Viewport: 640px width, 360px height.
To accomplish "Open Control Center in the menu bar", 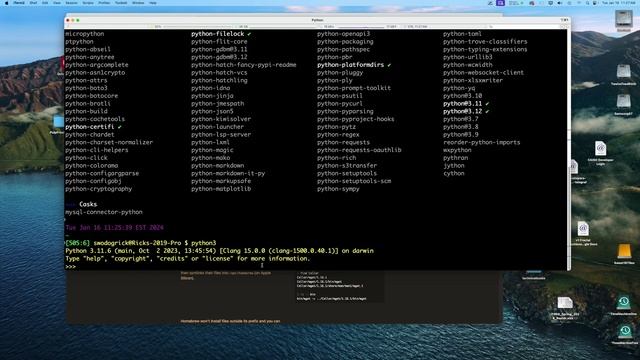I will (x=595, y=3).
